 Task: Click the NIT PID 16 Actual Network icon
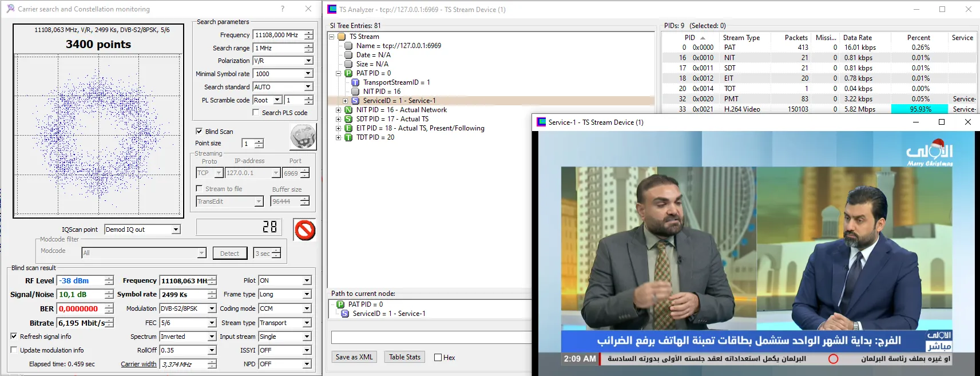click(348, 110)
